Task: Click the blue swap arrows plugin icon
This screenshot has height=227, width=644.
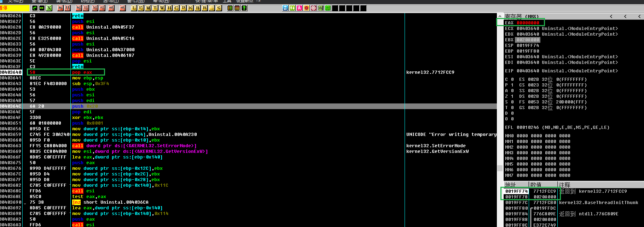Action: coord(285,8)
